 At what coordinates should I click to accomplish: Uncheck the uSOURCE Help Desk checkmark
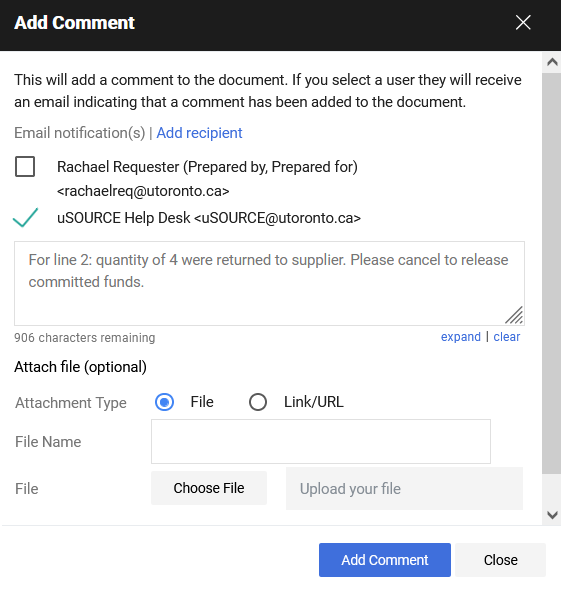[25, 217]
